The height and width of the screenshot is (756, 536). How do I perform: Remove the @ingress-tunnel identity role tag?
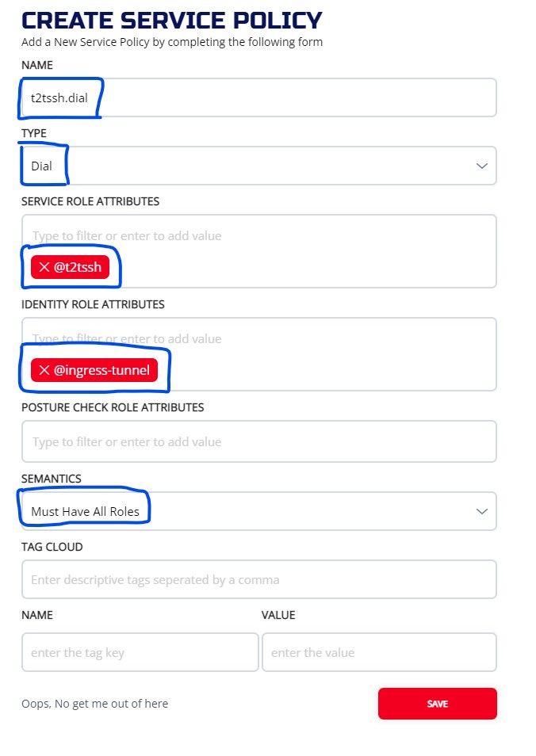click(x=44, y=371)
